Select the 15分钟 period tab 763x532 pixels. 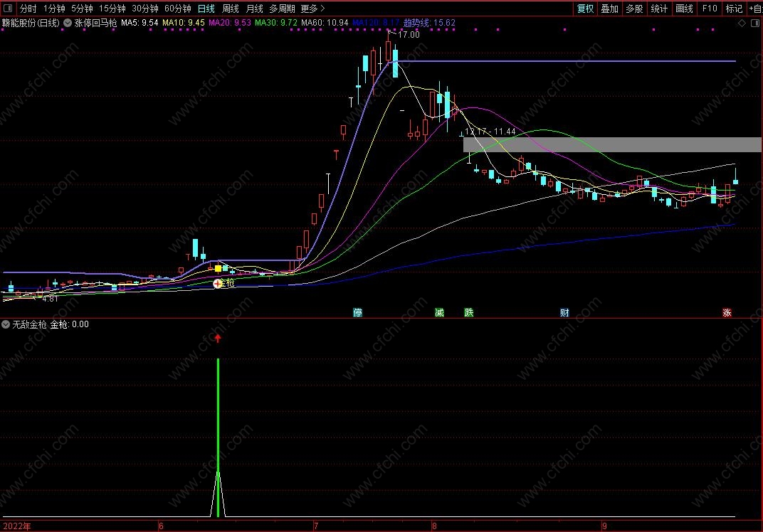click(112, 9)
